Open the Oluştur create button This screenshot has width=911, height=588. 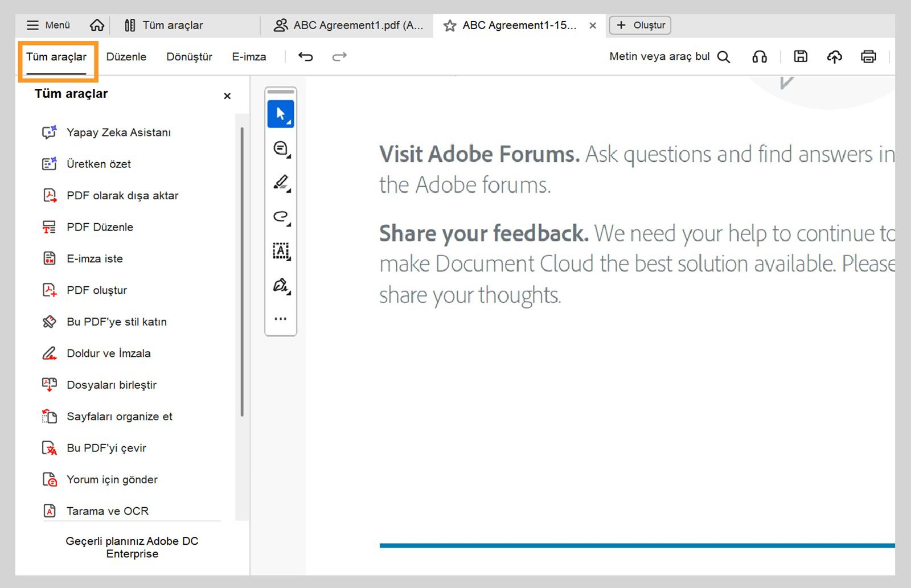(x=641, y=25)
